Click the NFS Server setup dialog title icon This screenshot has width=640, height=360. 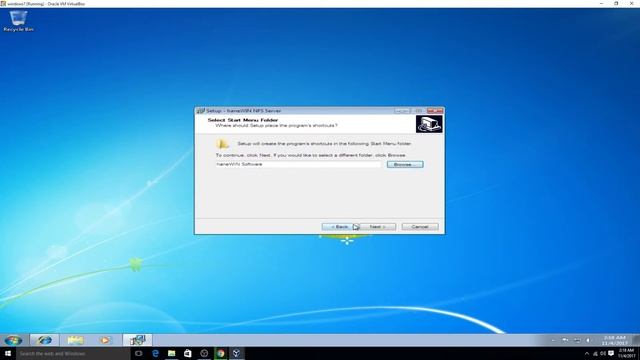pos(200,111)
